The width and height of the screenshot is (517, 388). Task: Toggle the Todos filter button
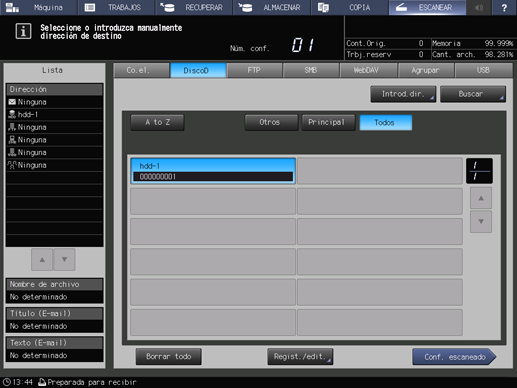point(386,123)
